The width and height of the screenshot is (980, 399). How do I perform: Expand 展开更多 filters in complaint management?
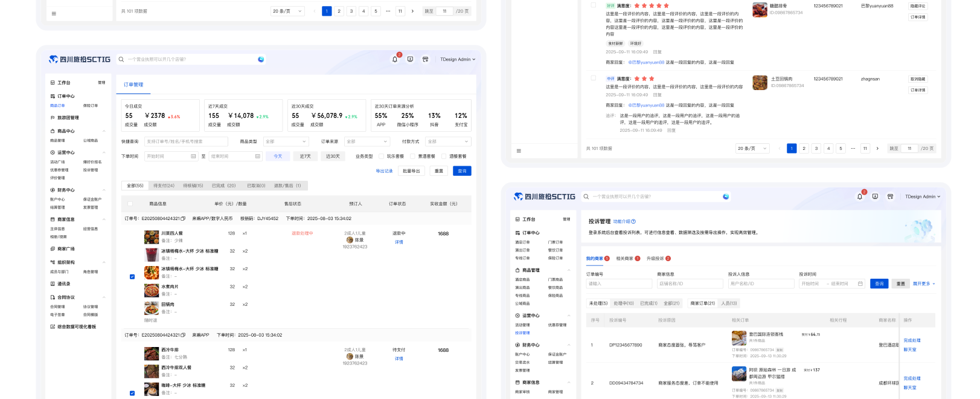923,284
